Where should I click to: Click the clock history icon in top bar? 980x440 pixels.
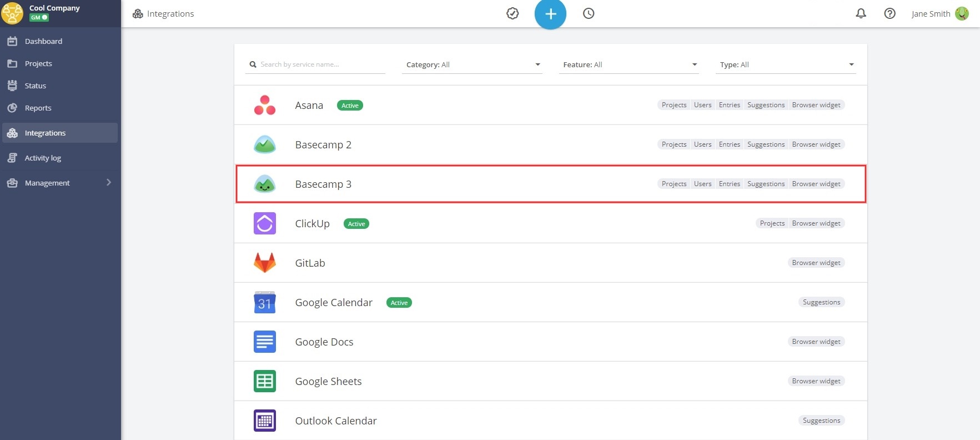point(589,13)
